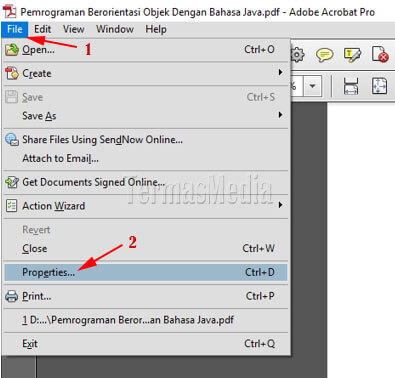Choose Exit from the File menu
This screenshot has width=395, height=378.
coord(146,344)
